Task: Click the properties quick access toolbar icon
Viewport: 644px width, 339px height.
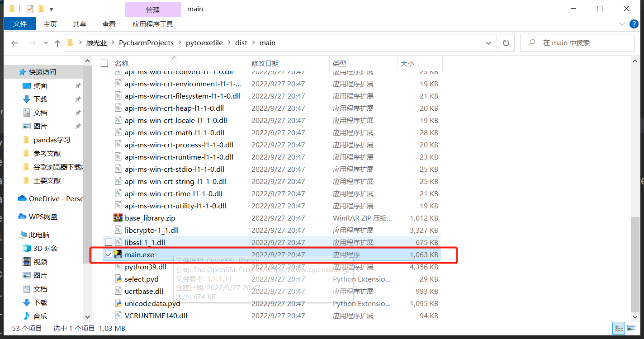Action: [x=30, y=9]
